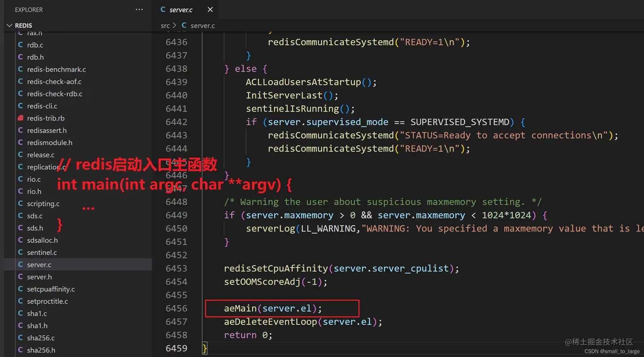Open sha1.h file

37,326
